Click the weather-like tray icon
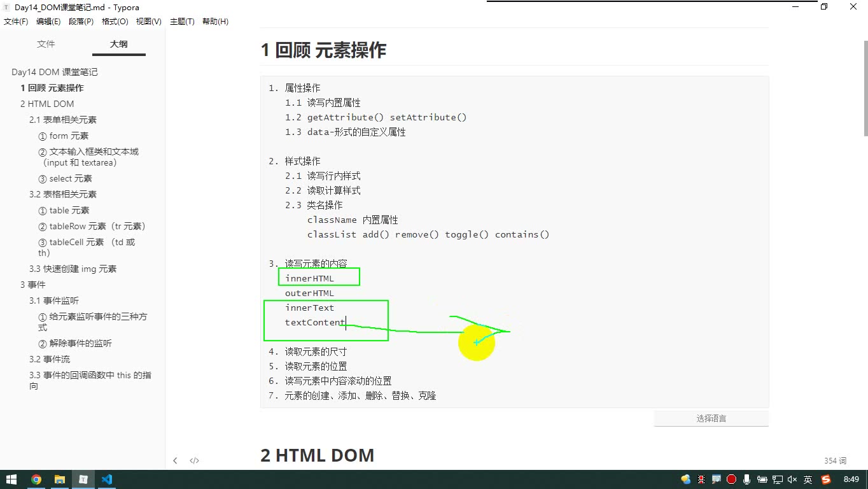 (686, 479)
